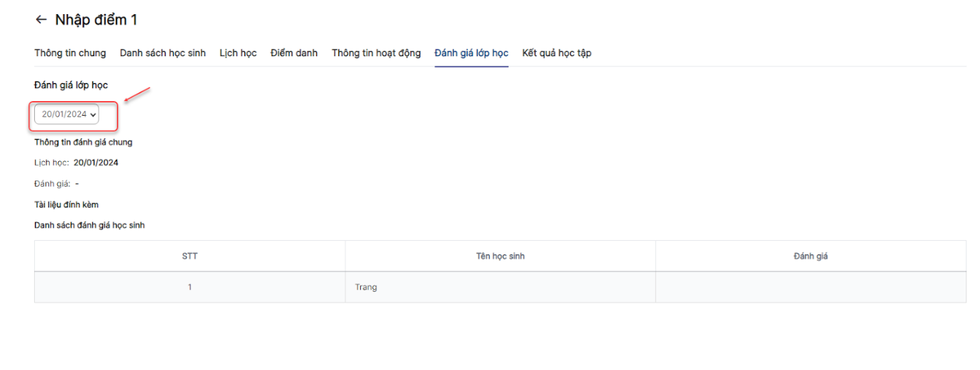The width and height of the screenshot is (980, 370).
Task: Open the Danh sách học sinh tab
Action: click(x=163, y=53)
